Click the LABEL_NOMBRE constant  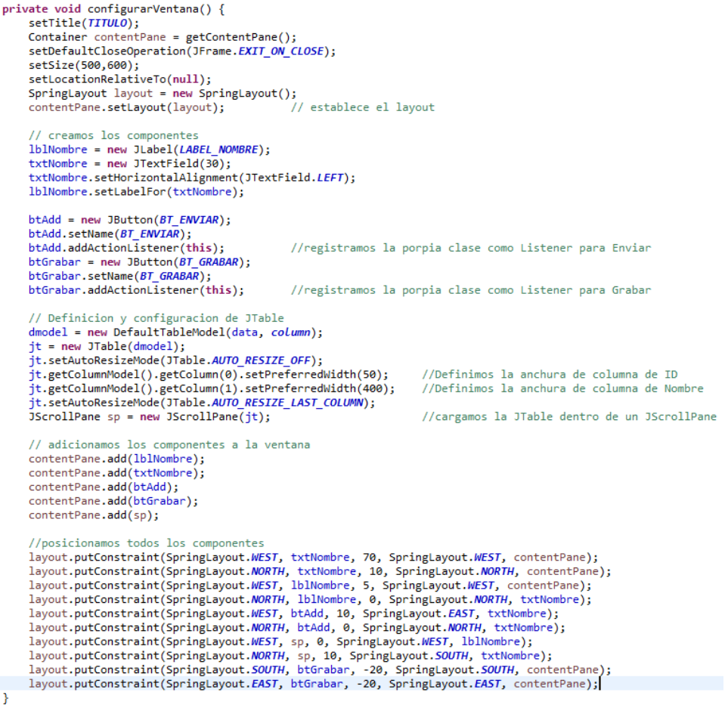click(218, 150)
